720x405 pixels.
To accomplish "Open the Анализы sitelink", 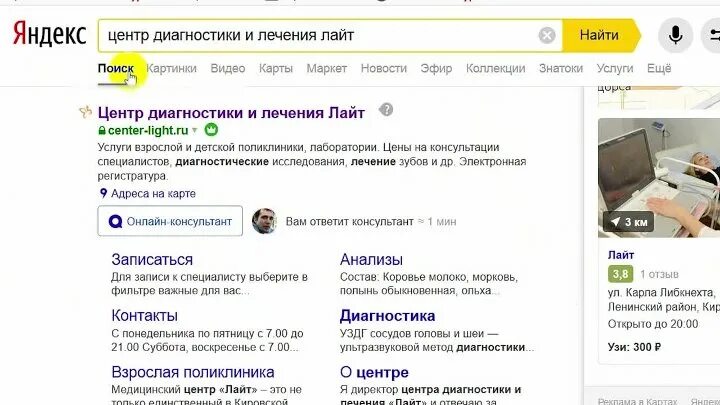I will tap(371, 259).
